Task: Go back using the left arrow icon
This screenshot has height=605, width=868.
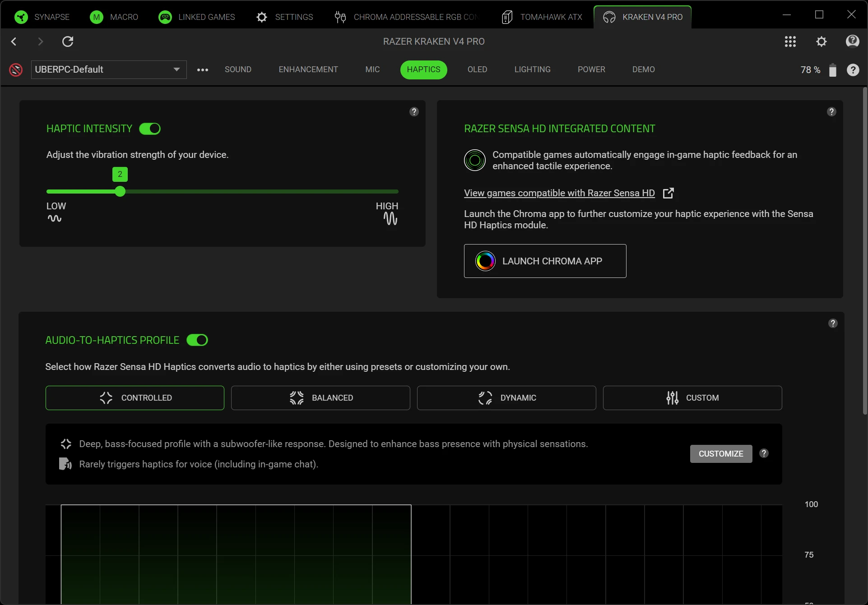Action: pyautogui.click(x=14, y=42)
